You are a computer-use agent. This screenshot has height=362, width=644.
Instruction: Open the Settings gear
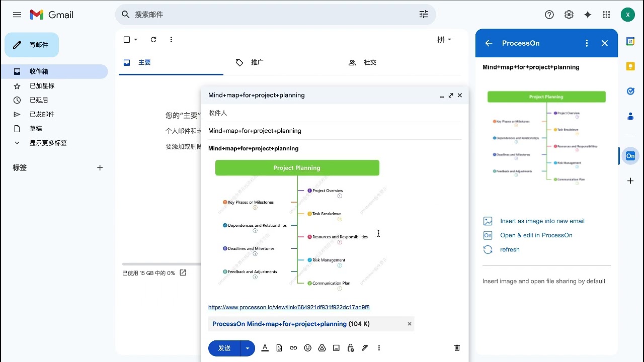pyautogui.click(x=569, y=15)
